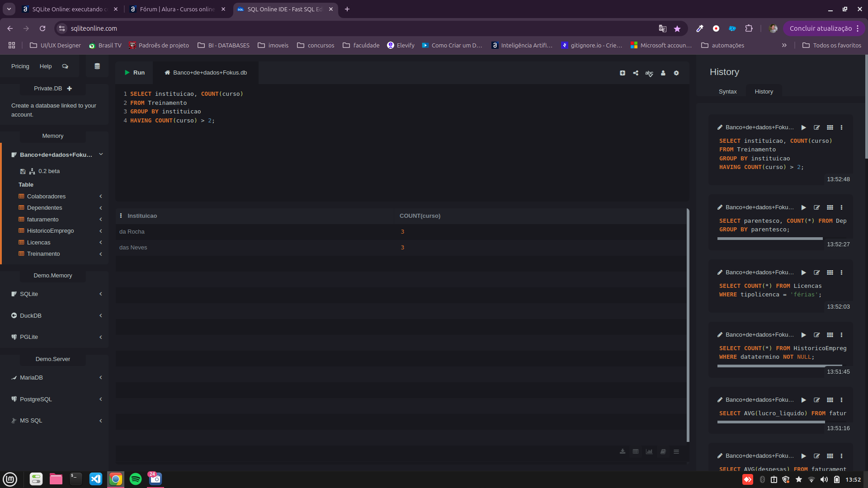Open the book icon in results toolbar

point(663,451)
